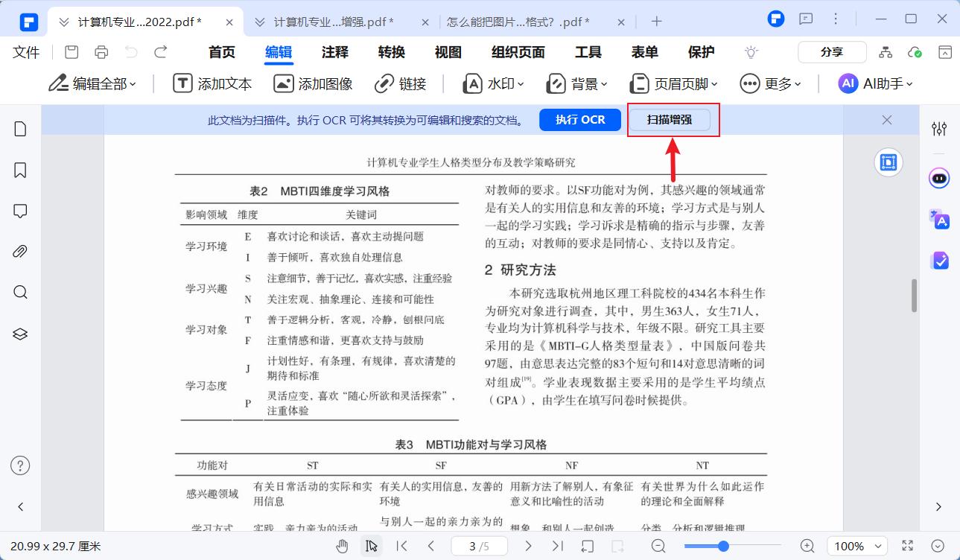Show the comments panel
Screen dimensions: 960x560
click(20, 211)
